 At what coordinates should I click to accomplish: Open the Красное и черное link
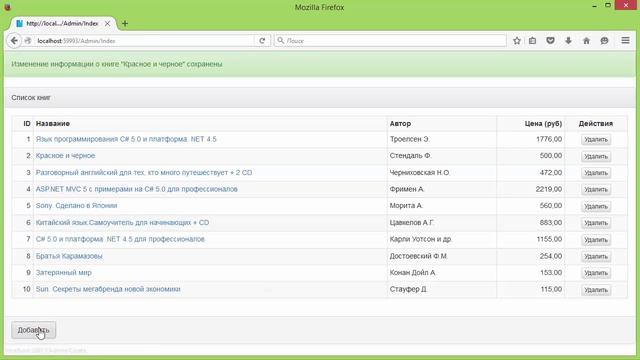[x=65, y=156]
